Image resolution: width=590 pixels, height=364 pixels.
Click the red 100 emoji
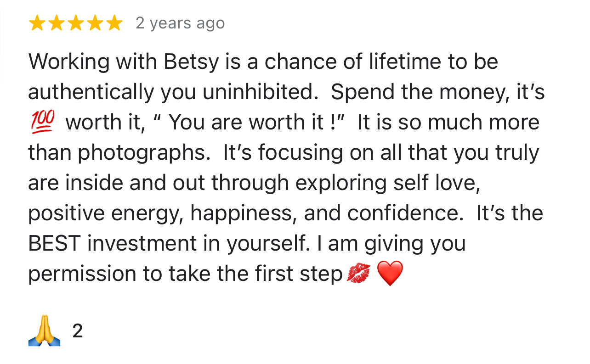point(42,122)
